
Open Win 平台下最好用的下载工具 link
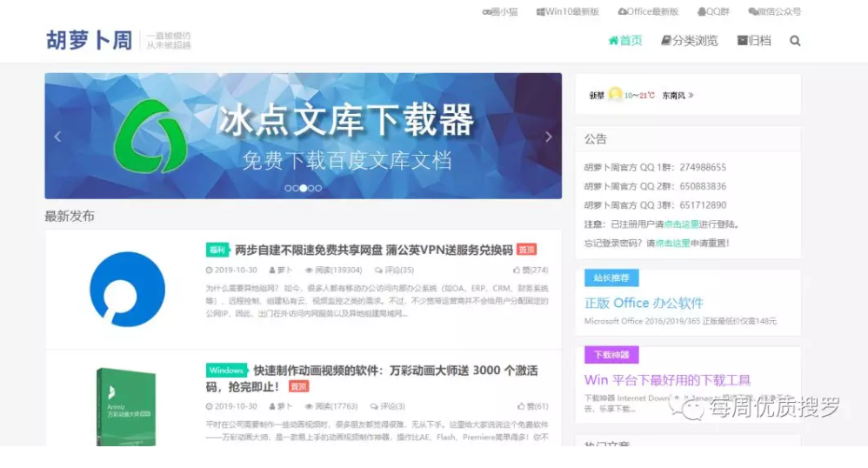tap(668, 380)
